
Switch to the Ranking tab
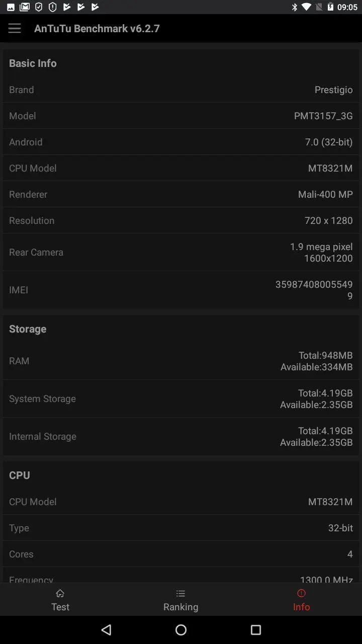point(181,599)
